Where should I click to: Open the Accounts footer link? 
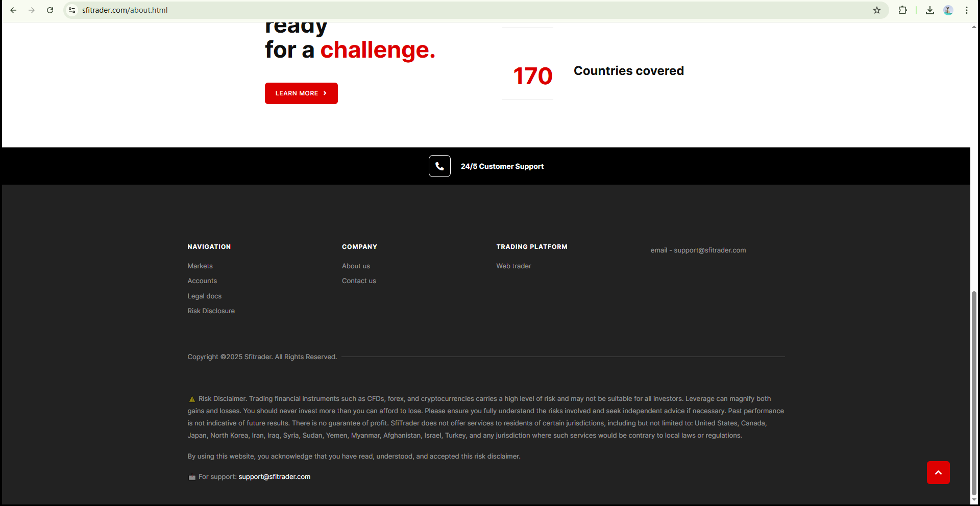pos(202,281)
